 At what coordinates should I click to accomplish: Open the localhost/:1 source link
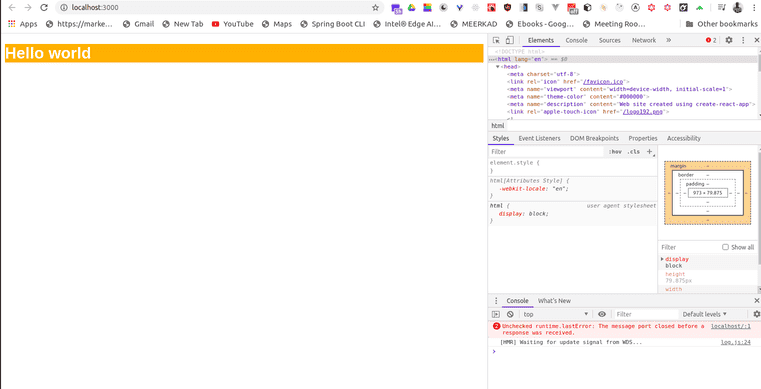coord(730,326)
